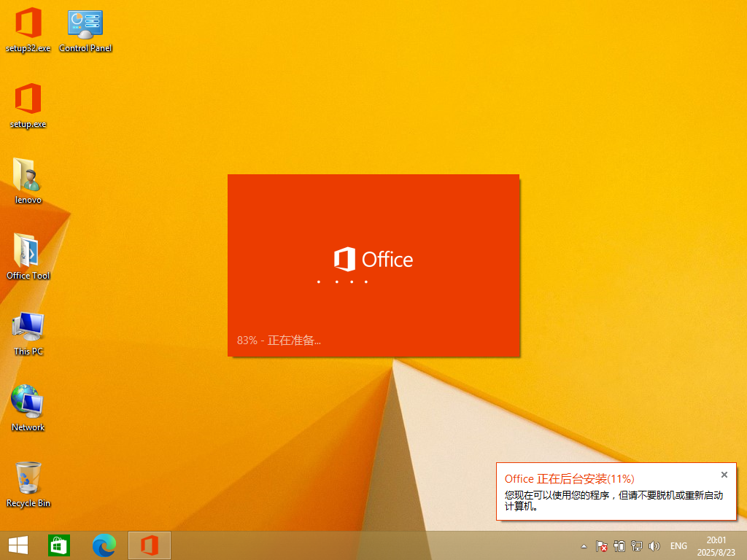Click the Windows Start button
Screen dimensions: 747x560
pyautogui.click(x=18, y=545)
